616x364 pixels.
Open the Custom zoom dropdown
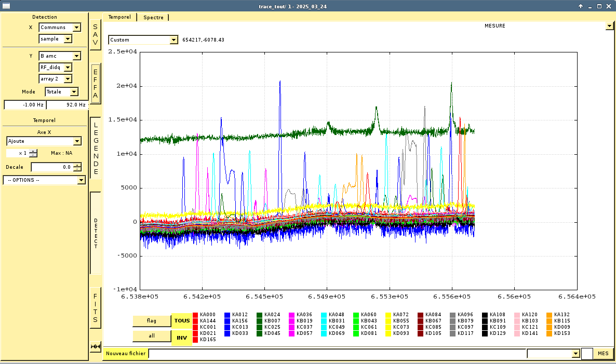click(x=173, y=40)
